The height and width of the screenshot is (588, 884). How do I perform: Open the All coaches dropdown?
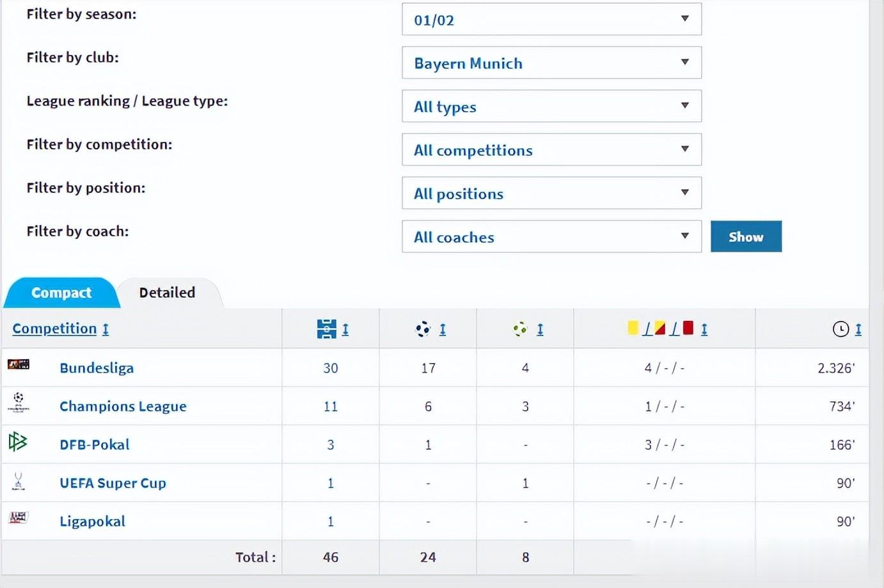(x=551, y=236)
